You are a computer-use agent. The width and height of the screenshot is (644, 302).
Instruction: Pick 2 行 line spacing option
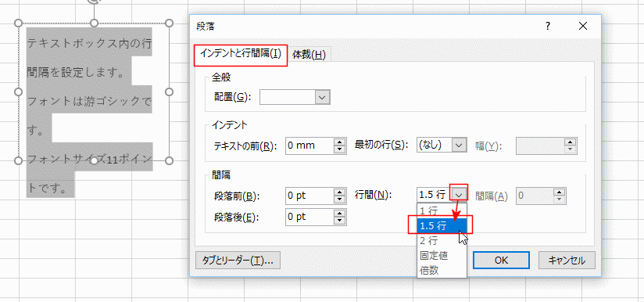click(x=442, y=240)
